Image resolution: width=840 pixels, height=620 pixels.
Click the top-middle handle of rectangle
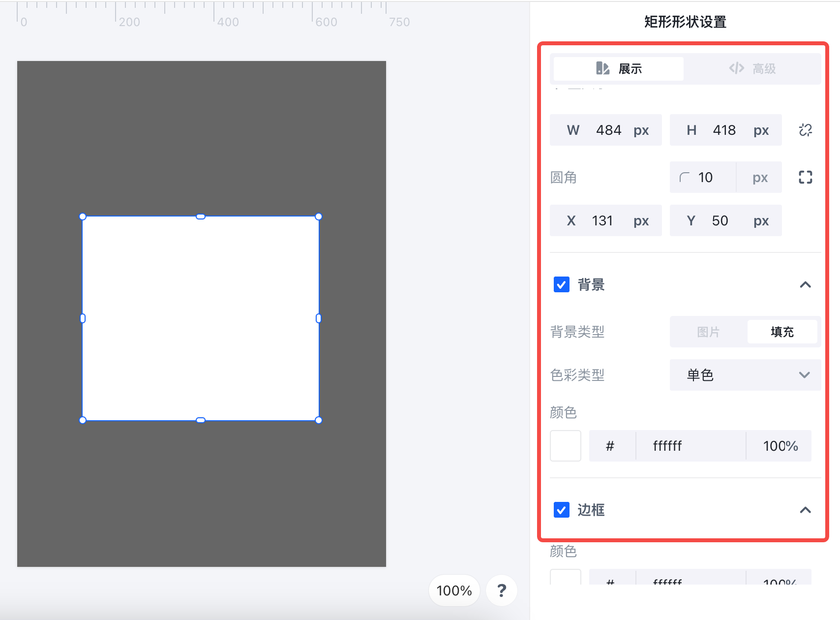[201, 217]
